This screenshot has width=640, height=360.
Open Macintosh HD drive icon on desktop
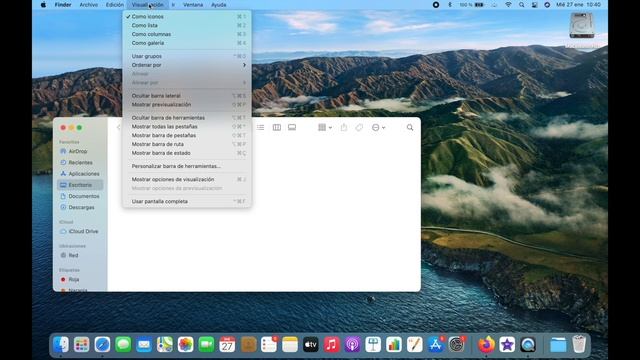(582, 25)
